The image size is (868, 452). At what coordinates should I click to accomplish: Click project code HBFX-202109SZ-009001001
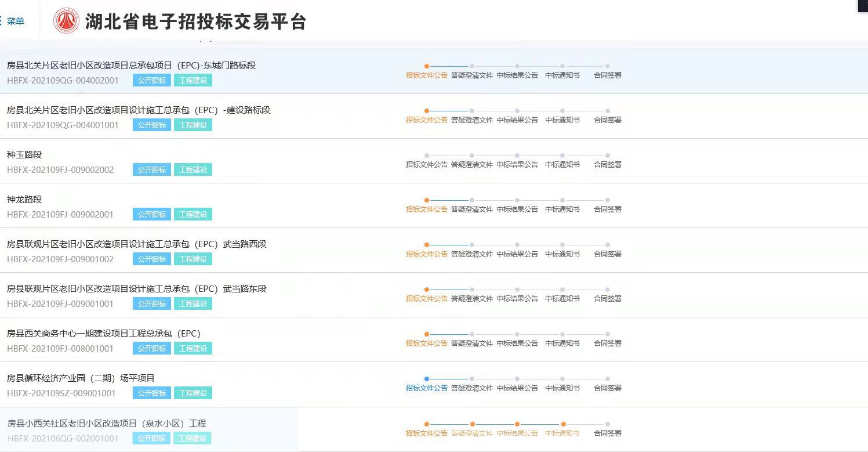click(x=61, y=393)
